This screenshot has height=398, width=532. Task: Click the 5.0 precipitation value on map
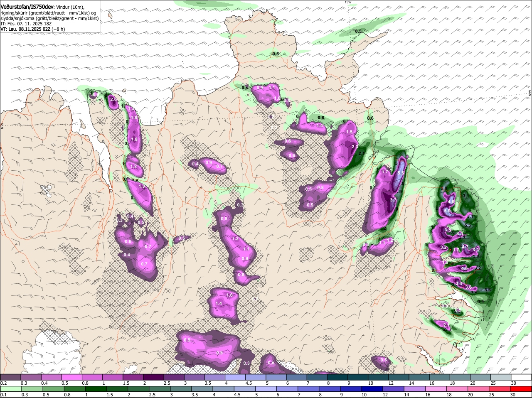point(443,188)
